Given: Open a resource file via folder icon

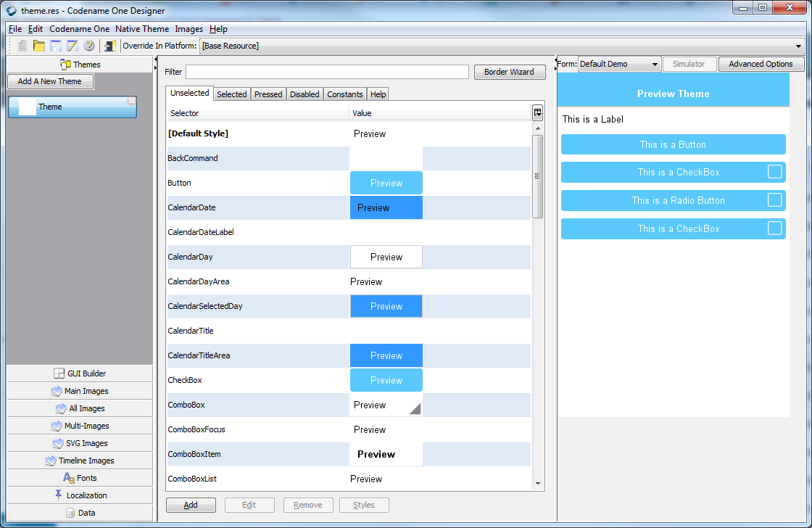Looking at the screenshot, I should click(x=39, y=46).
